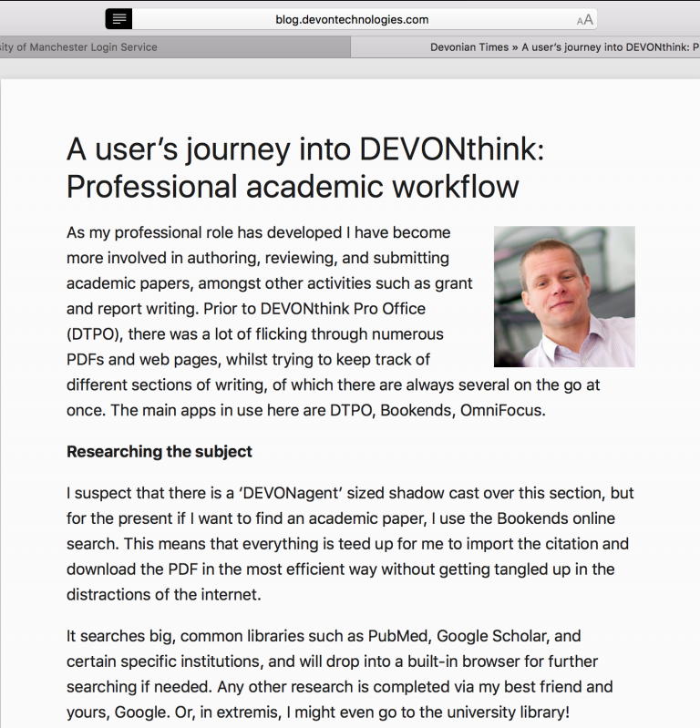Switch to Manchester Login Service tab
Viewport: 700px width, 728px height.
(x=175, y=47)
